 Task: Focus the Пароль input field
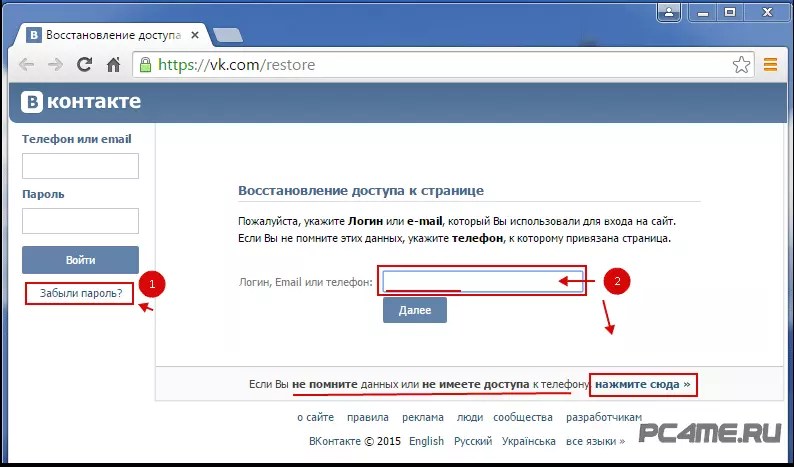80,221
